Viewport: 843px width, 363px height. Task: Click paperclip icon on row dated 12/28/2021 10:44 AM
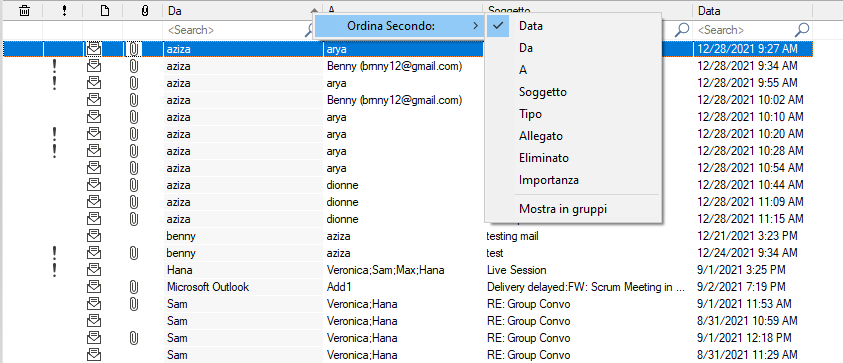coord(134,185)
